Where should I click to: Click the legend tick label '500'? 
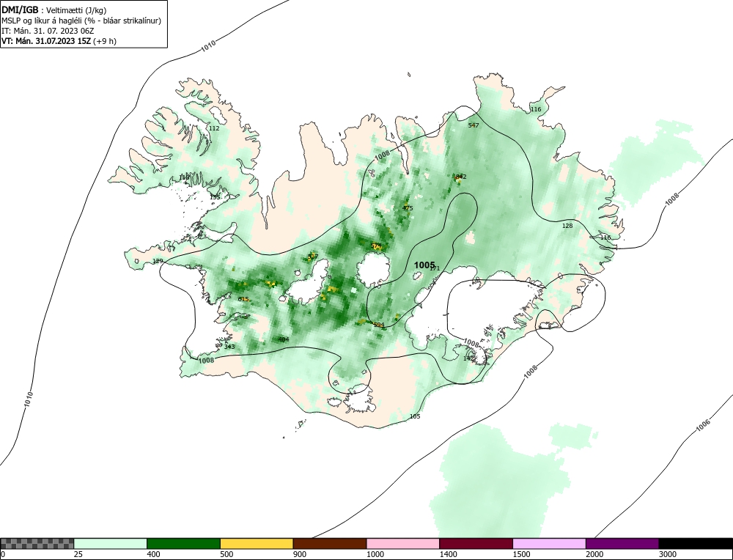tap(226, 554)
